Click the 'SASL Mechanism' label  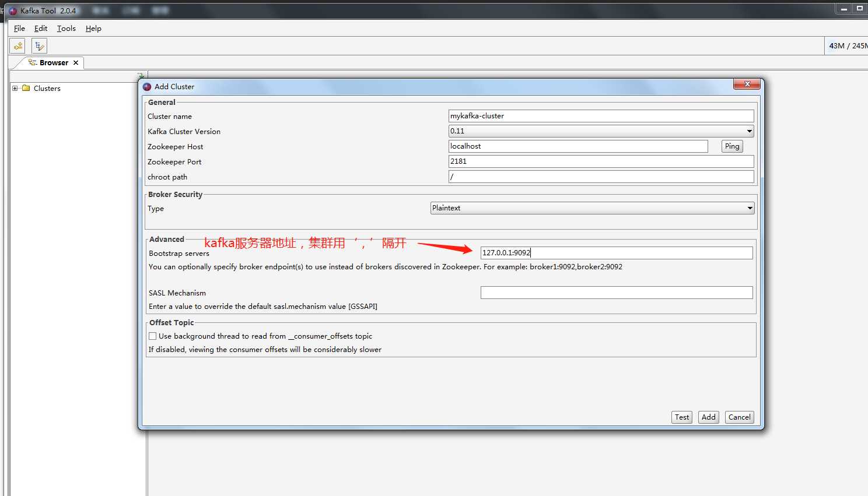click(x=177, y=293)
